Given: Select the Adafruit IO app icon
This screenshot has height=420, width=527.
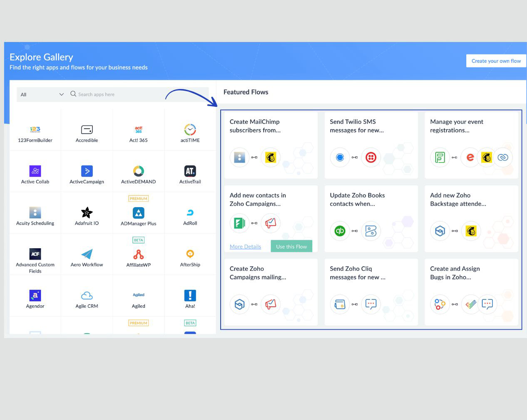Looking at the screenshot, I should (87, 212).
